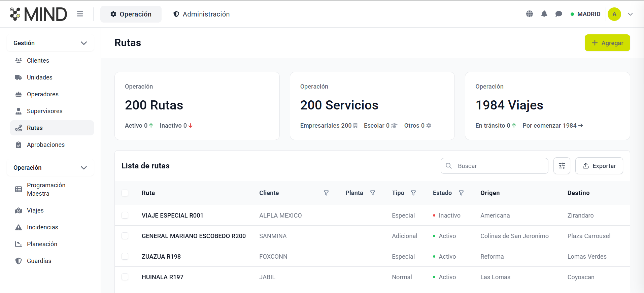Click the Clientes people icon
This screenshot has height=293, width=644.
19,61
